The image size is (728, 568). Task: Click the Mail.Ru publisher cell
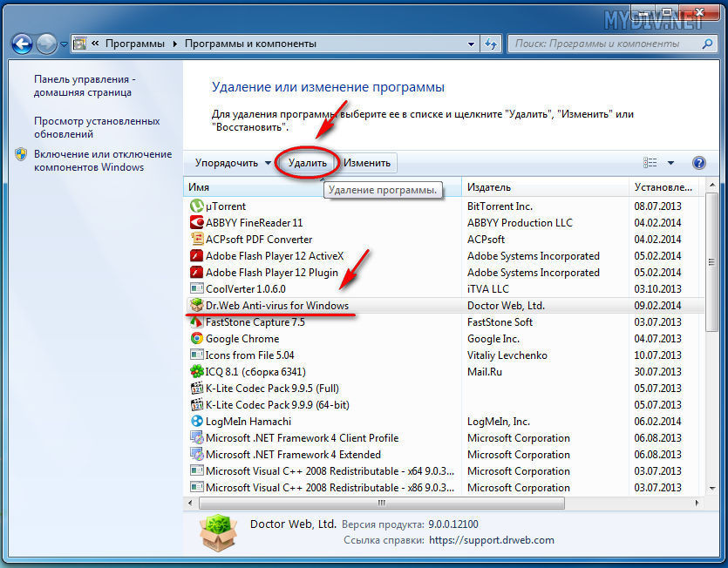(x=484, y=372)
